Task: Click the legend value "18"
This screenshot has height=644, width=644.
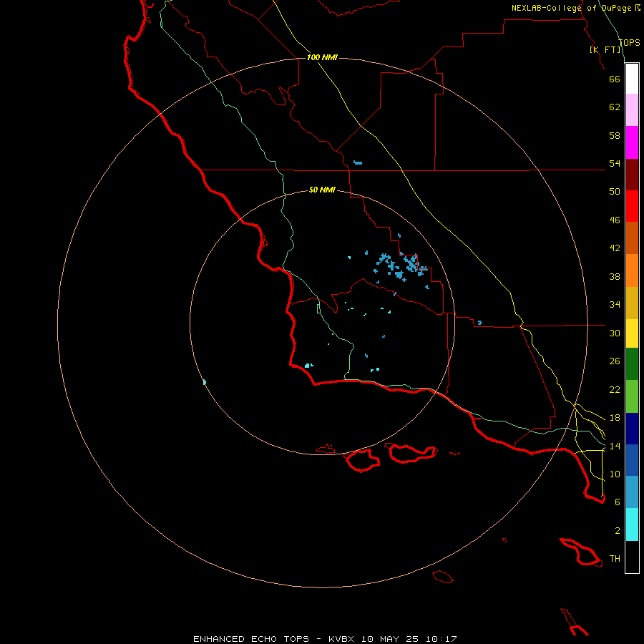Action: coord(615,418)
